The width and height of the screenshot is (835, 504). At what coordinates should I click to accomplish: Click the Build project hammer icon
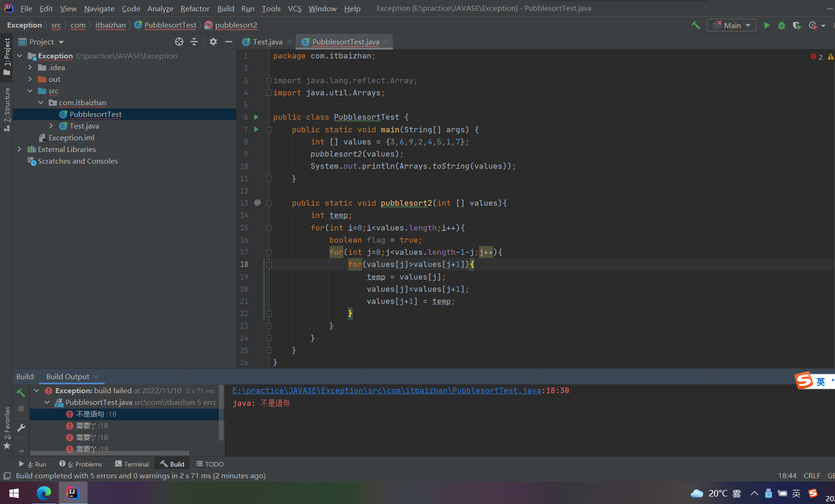pos(696,25)
